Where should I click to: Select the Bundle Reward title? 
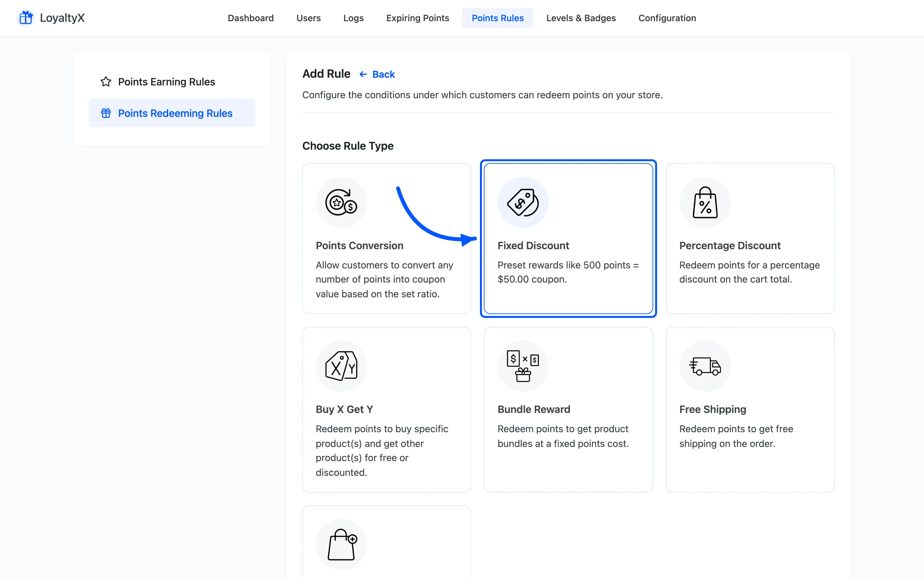point(534,409)
